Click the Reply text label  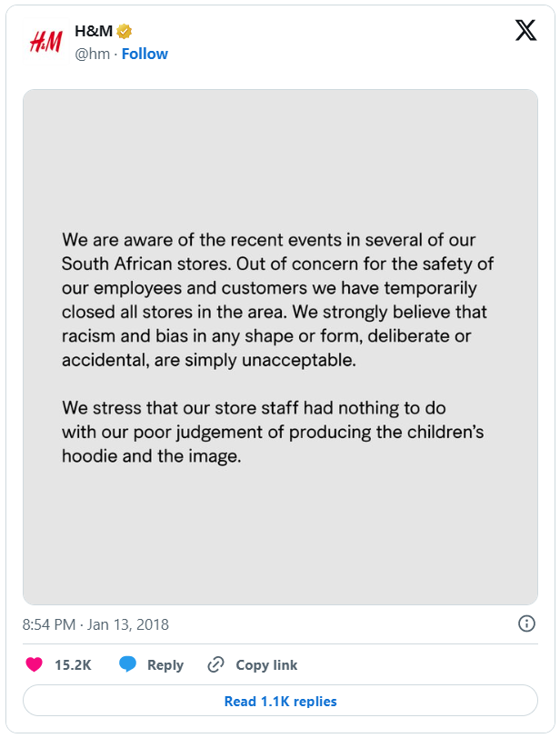165,664
